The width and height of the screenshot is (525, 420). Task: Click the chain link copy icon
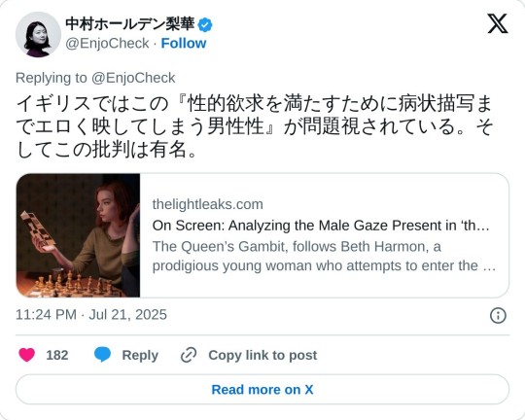point(189,356)
